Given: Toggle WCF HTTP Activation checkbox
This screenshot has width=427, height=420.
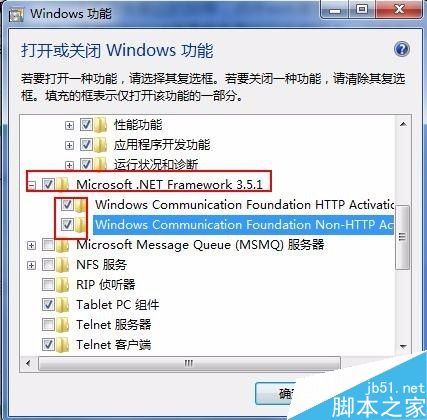Looking at the screenshot, I should pos(67,204).
